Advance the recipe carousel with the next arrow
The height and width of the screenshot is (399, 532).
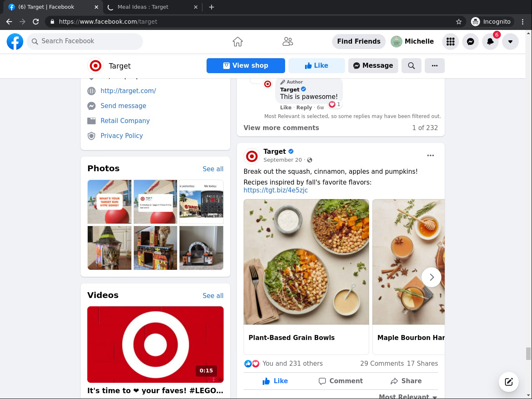click(x=431, y=277)
